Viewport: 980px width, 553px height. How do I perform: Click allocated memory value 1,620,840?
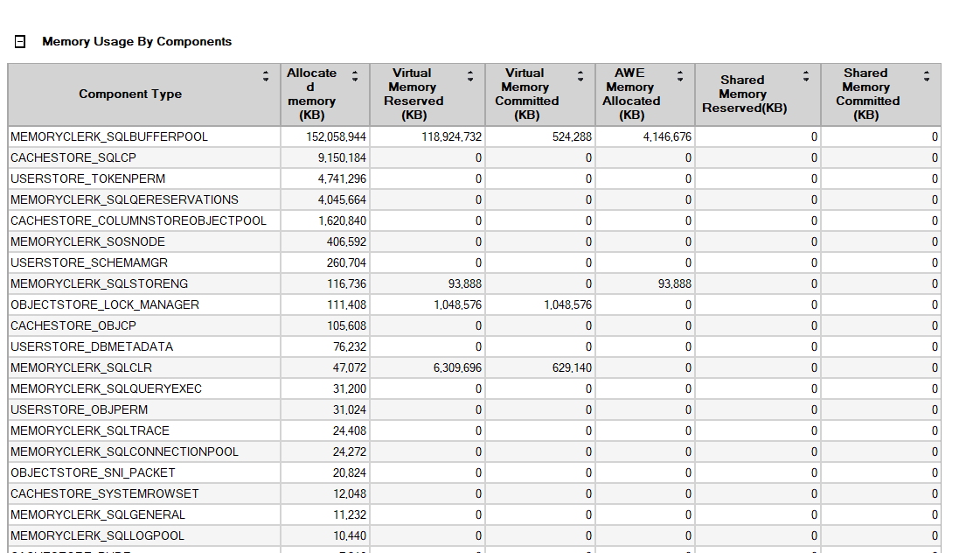[342, 220]
